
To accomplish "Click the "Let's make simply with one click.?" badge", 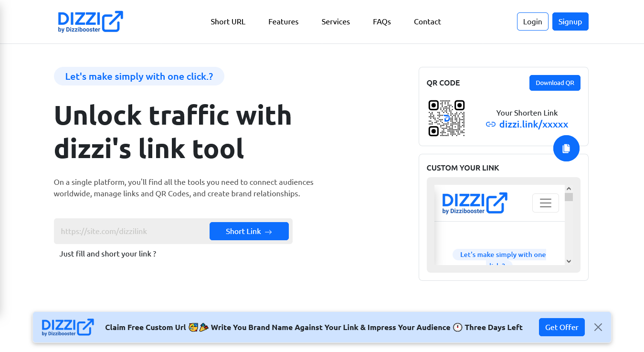I will tap(139, 76).
